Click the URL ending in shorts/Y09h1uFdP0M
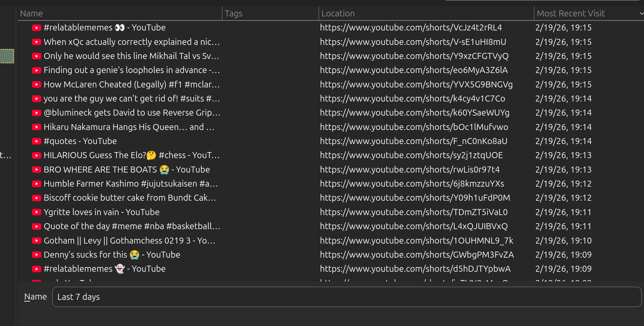644x326 pixels. coord(415,198)
